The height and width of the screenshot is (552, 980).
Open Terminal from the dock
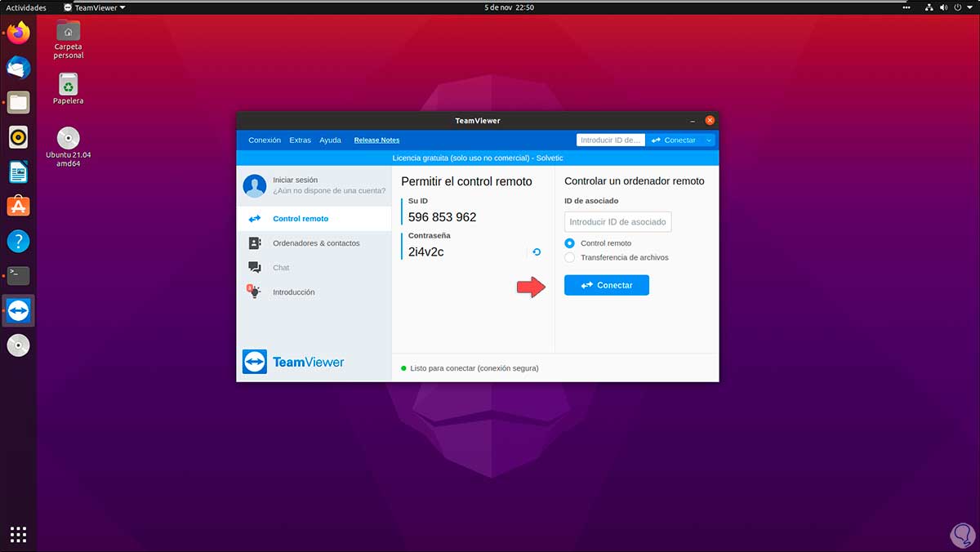(x=18, y=275)
